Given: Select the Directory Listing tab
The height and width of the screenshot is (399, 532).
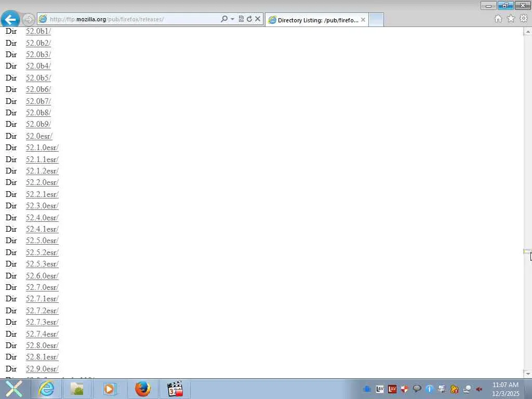Looking at the screenshot, I should [316, 20].
